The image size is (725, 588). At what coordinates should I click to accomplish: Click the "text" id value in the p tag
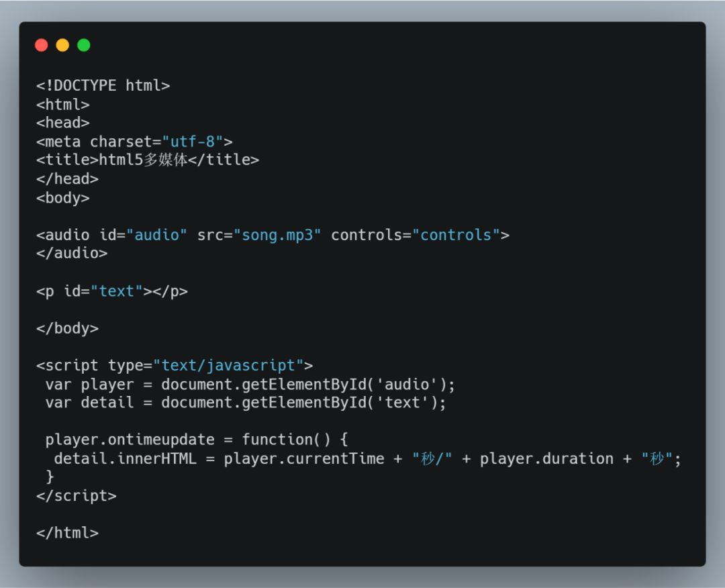[116, 291]
